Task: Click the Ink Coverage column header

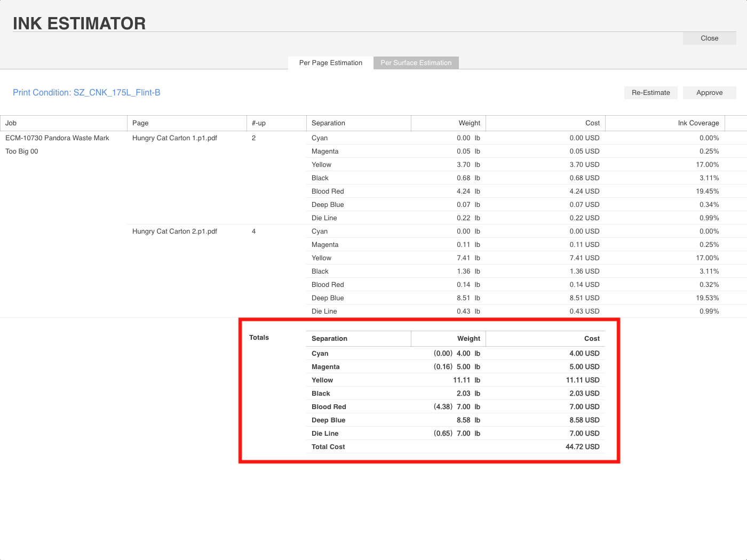Action: click(x=698, y=123)
